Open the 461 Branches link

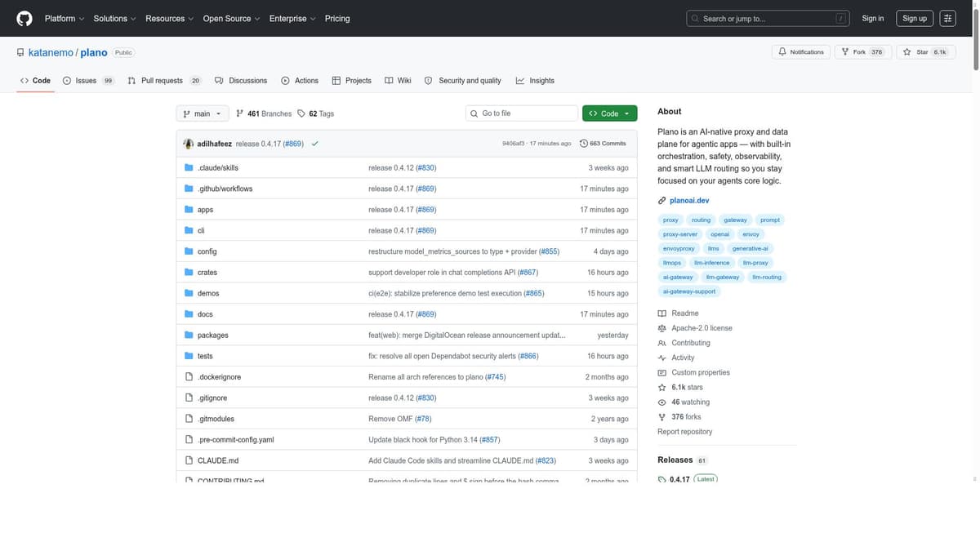coord(263,113)
